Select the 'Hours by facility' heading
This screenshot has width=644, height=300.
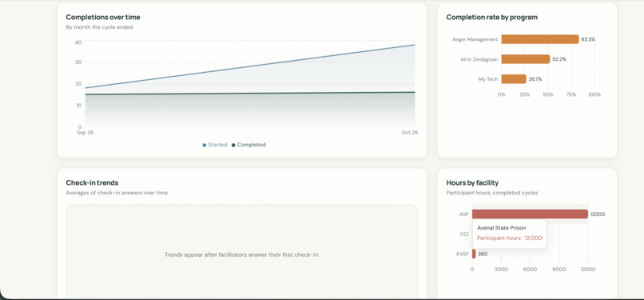click(472, 183)
